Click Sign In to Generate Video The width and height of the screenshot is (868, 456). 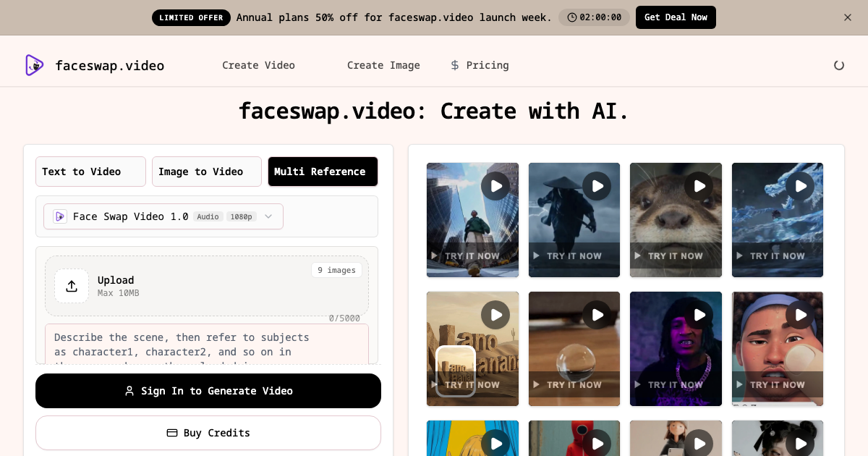point(208,391)
